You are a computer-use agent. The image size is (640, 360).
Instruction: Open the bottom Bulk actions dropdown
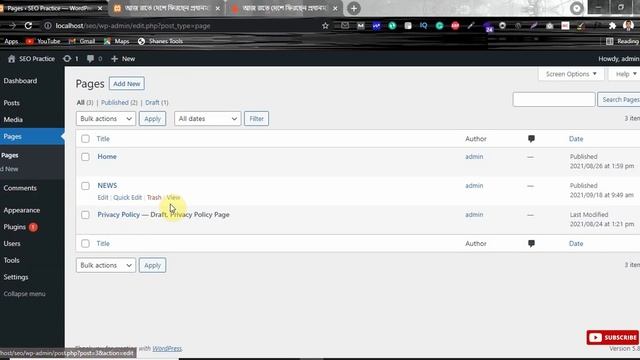click(106, 265)
